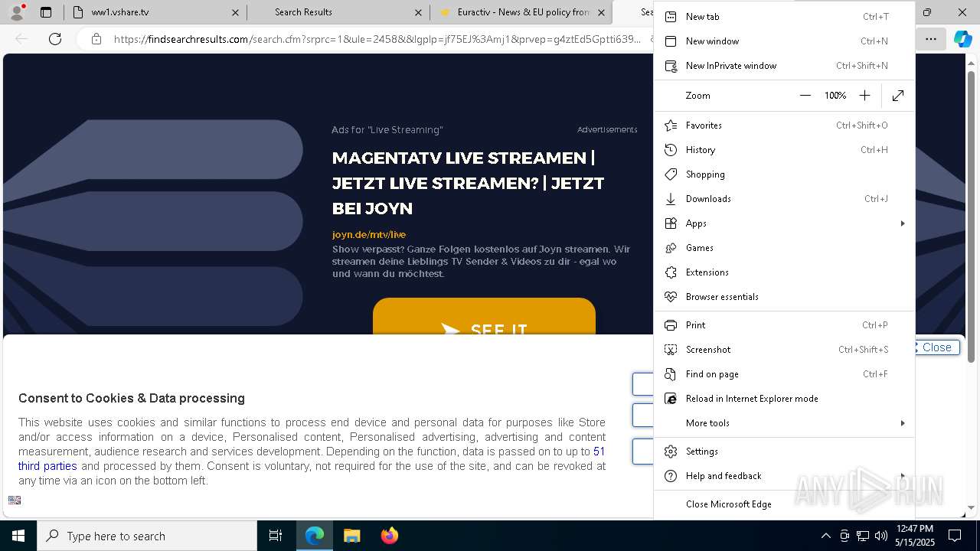Click the Games controller icon

(x=671, y=247)
